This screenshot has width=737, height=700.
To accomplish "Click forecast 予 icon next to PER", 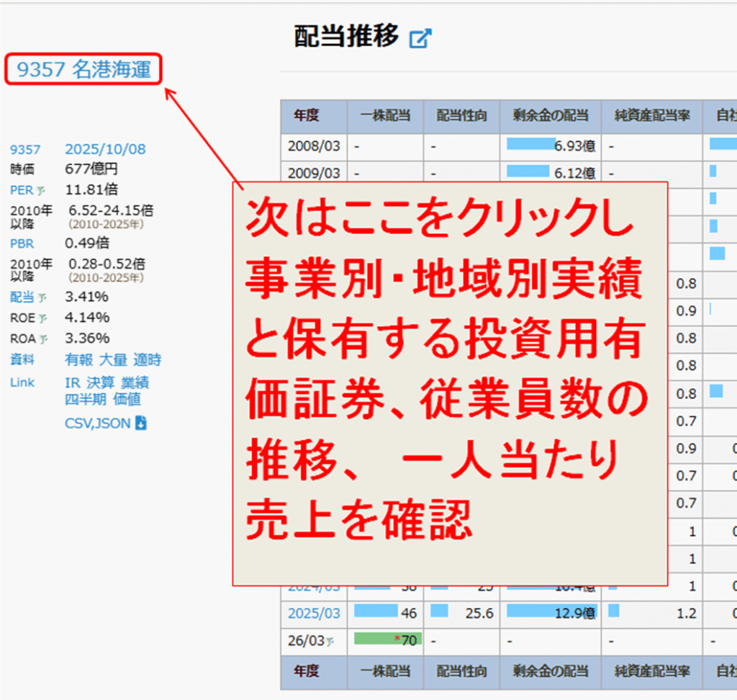I will point(41,191).
